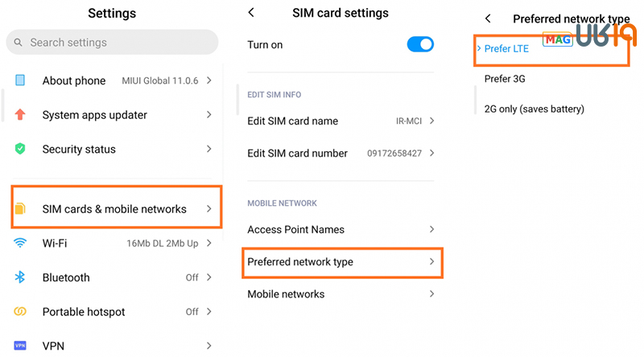Click the Wi-Fi icon
The image size is (644, 357).
pyautogui.click(x=20, y=243)
